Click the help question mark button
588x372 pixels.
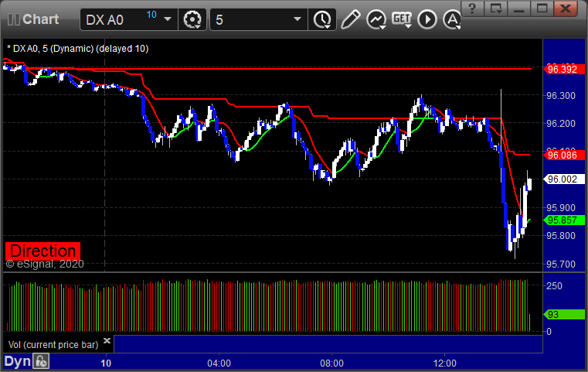[472, 9]
